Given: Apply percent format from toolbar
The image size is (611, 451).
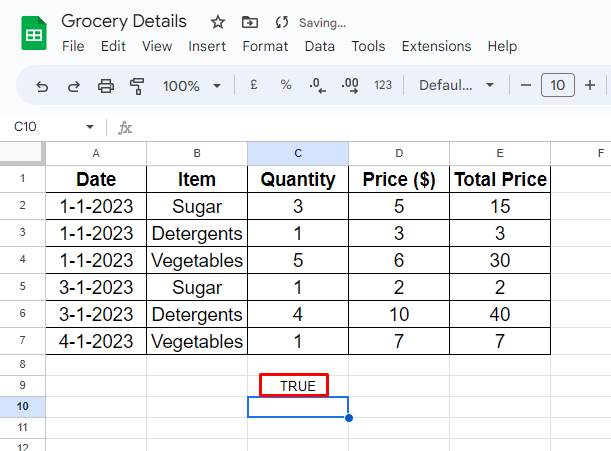Looking at the screenshot, I should pyautogui.click(x=285, y=85).
